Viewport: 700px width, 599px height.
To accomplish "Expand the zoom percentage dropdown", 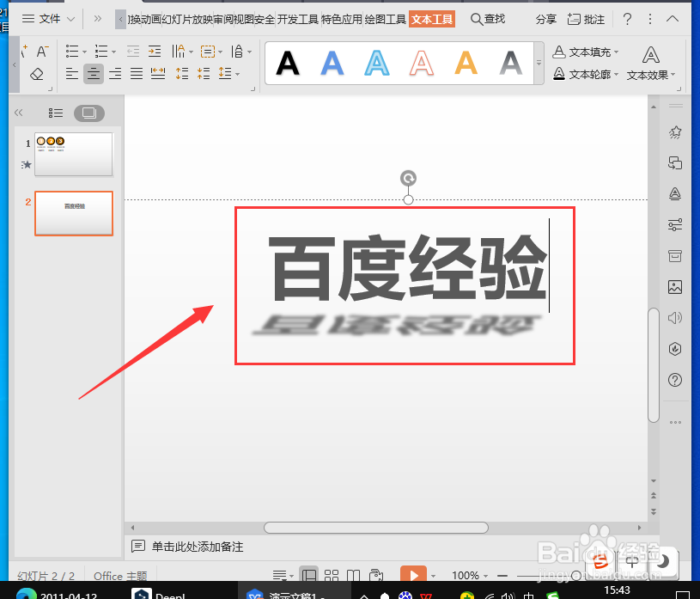I will tap(486, 576).
